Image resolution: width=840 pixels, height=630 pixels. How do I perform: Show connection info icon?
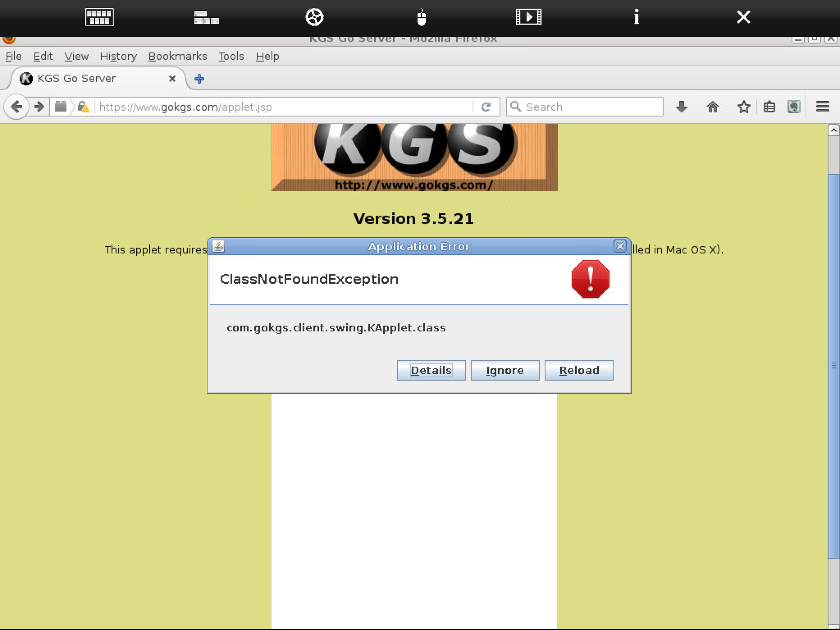click(636, 17)
